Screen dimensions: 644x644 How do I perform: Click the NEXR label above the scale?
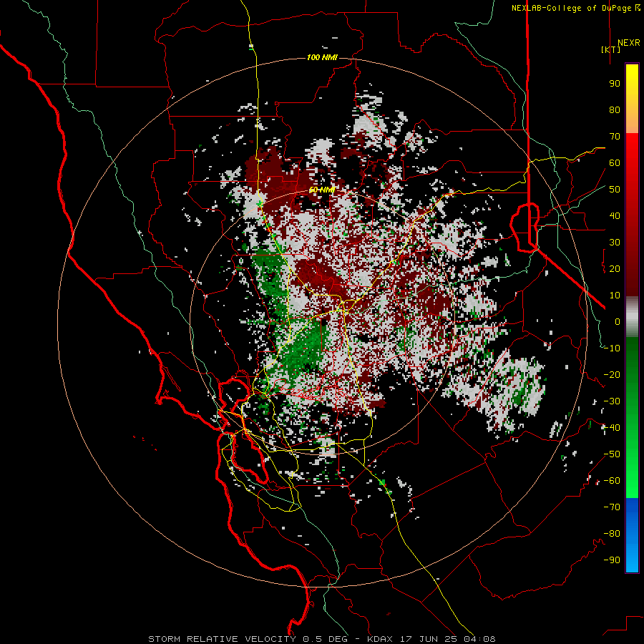tap(628, 43)
